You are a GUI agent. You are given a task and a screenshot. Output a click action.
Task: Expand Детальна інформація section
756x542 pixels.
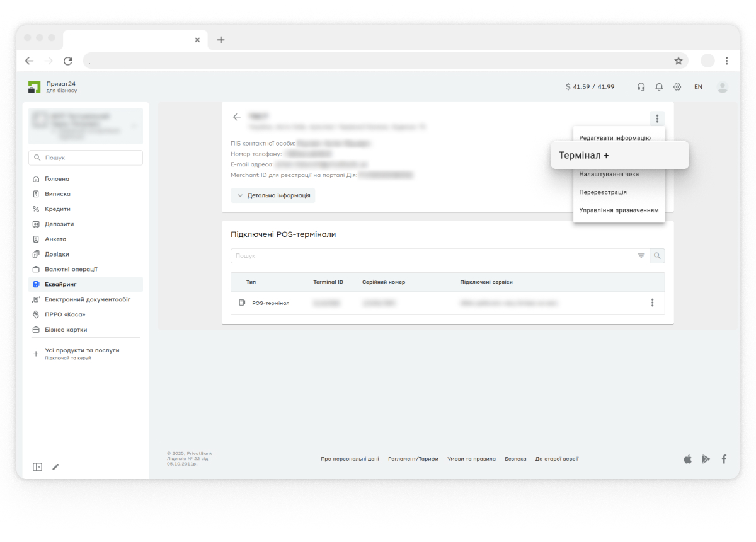[273, 195]
